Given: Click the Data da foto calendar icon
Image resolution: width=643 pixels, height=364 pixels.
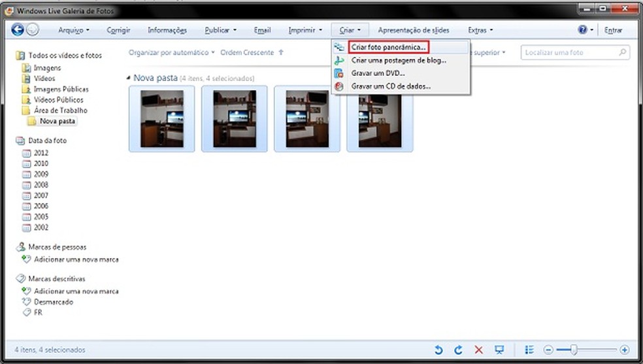Looking at the screenshot, I should 20,141.
